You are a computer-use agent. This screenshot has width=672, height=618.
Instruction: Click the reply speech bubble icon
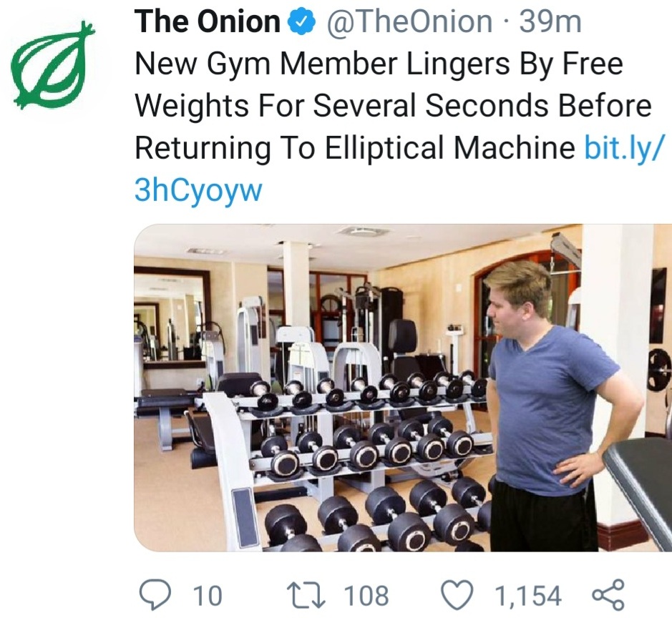pyautogui.click(x=152, y=594)
